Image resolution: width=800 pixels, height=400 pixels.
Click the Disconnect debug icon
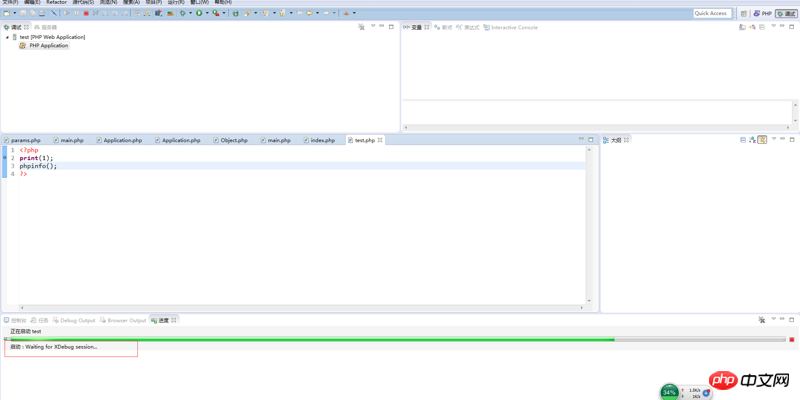click(95, 13)
